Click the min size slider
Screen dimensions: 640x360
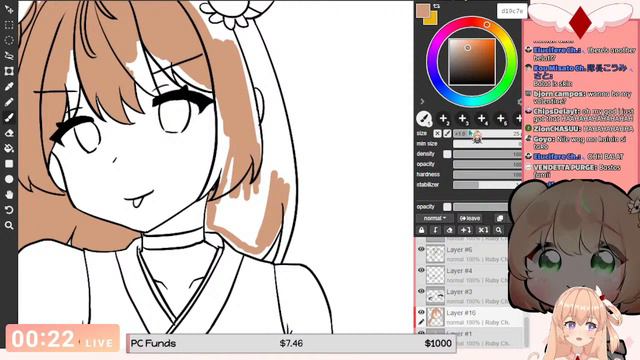coord(487,144)
